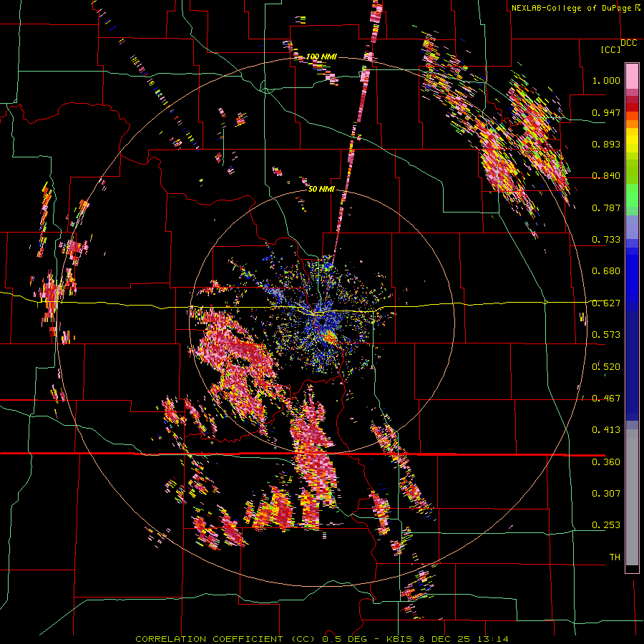The image size is (644, 644).
Task: Select the 0.787 scale value
Action: [606, 208]
